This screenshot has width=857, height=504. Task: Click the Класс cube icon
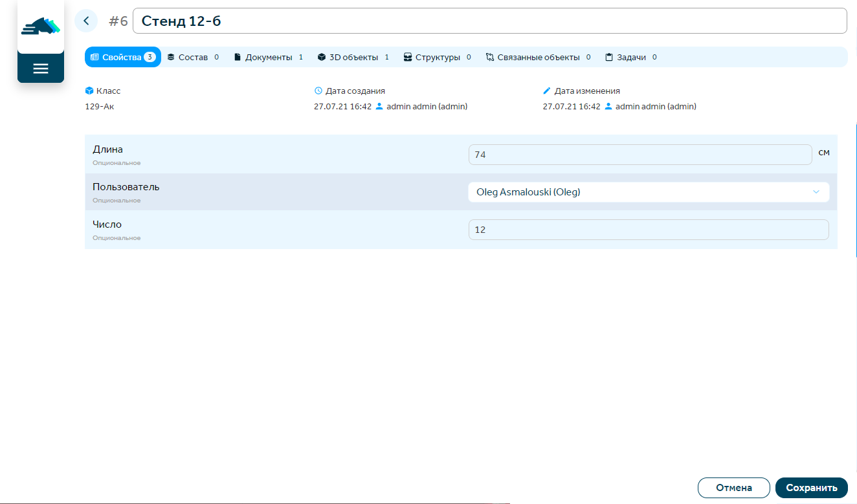click(x=89, y=91)
